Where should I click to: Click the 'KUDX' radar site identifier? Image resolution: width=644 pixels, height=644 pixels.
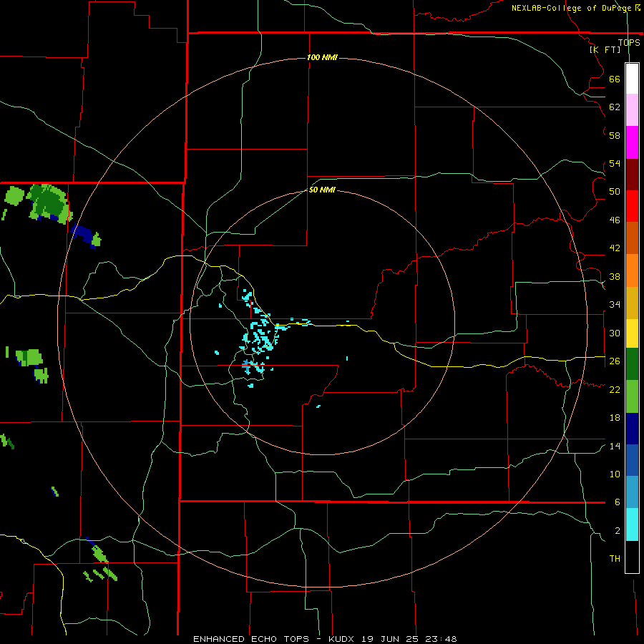[343, 639]
